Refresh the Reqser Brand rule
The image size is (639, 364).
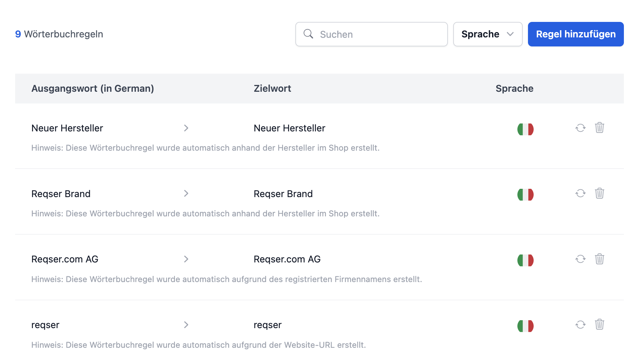pos(580,193)
